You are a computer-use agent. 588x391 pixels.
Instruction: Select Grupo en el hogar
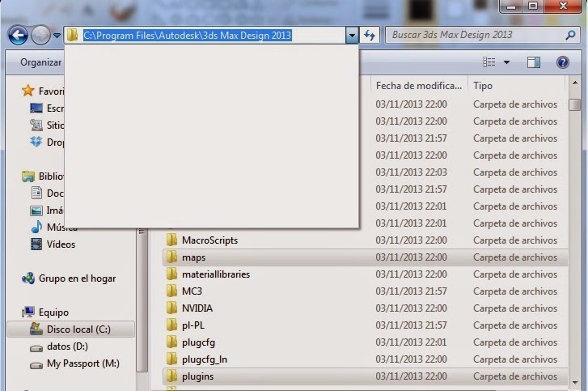pos(70,278)
